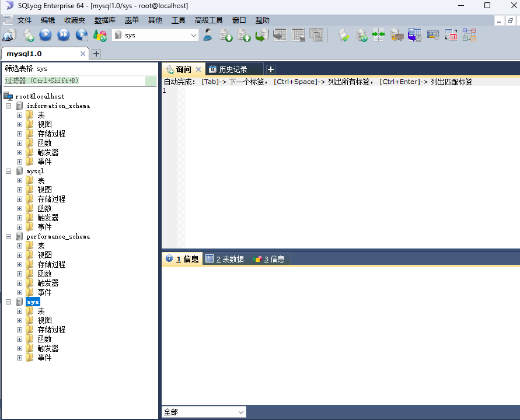Open the Schema Designer icon
Image resolution: width=520 pixels, height=420 pixels.
469,36
